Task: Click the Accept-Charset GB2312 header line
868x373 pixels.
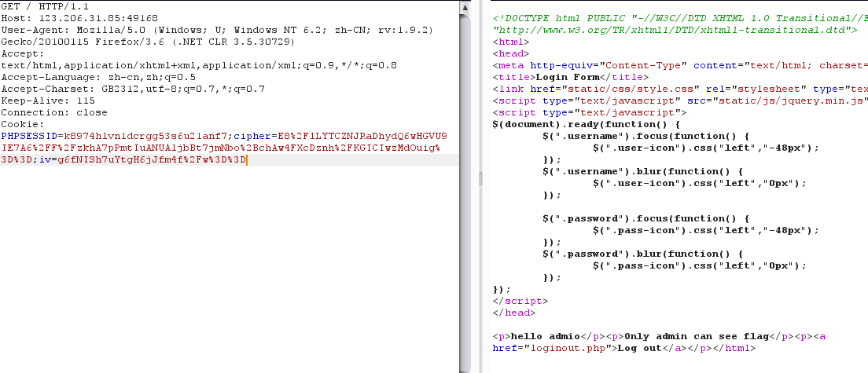Action: (x=133, y=89)
